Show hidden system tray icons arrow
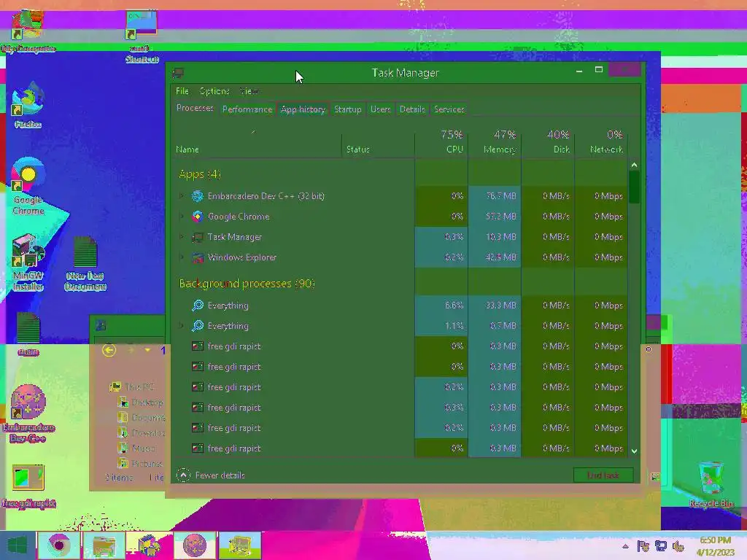Viewport: 747px width, 560px height. (x=625, y=546)
